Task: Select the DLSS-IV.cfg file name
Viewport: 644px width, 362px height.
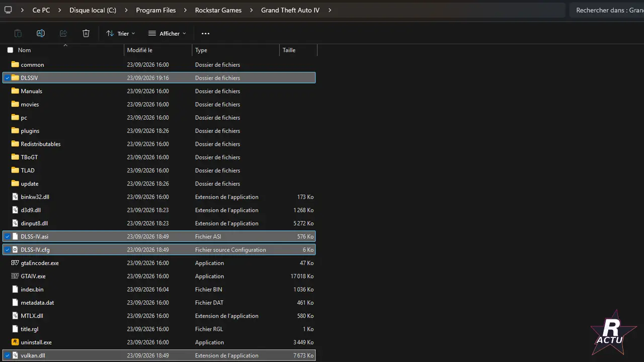Action: tap(35, 249)
